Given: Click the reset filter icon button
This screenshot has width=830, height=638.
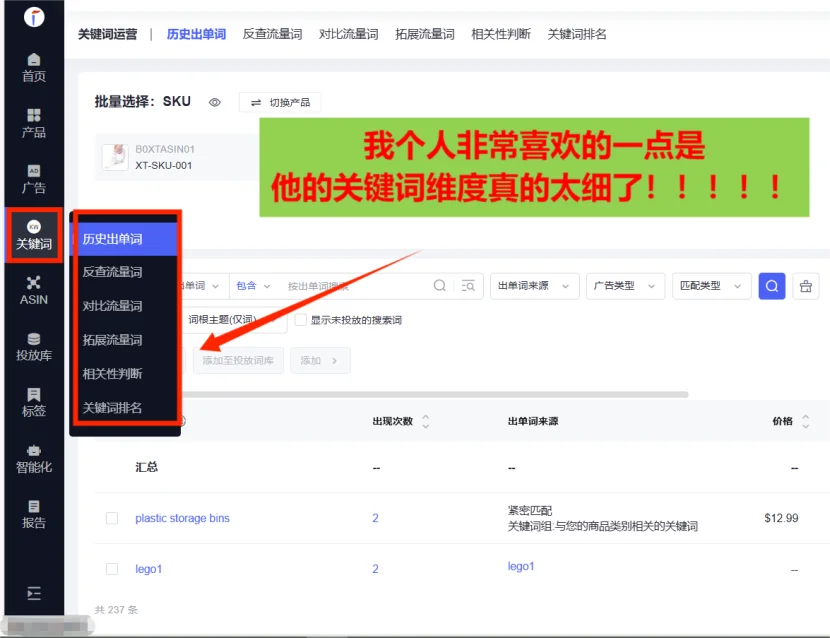Looking at the screenshot, I should (x=806, y=286).
